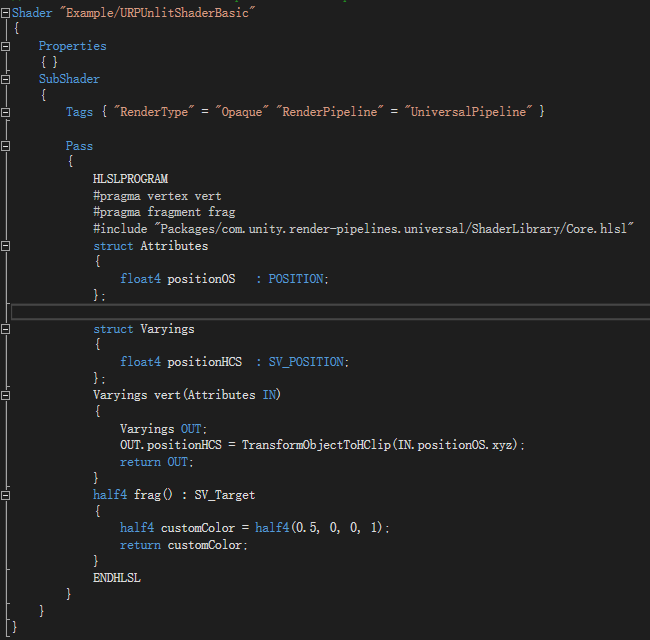650x640 pixels.
Task: Click the vert function name
Action: pos(167,395)
